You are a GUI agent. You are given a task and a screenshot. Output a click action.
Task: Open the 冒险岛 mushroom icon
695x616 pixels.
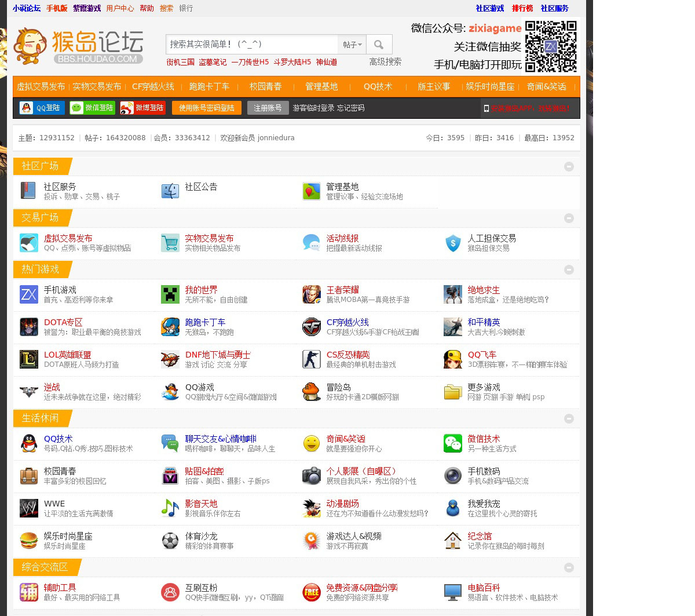(x=312, y=392)
